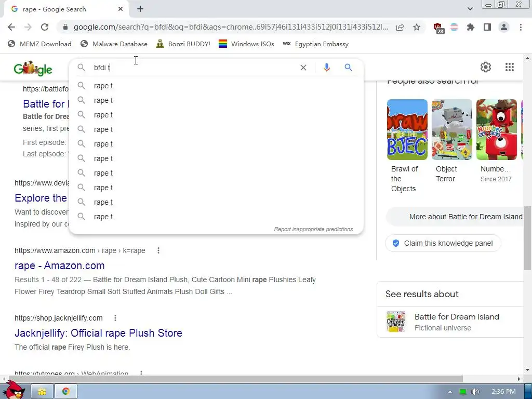This screenshot has height=399, width=532.
Task: Open a new browser tab
Action: (x=140, y=9)
